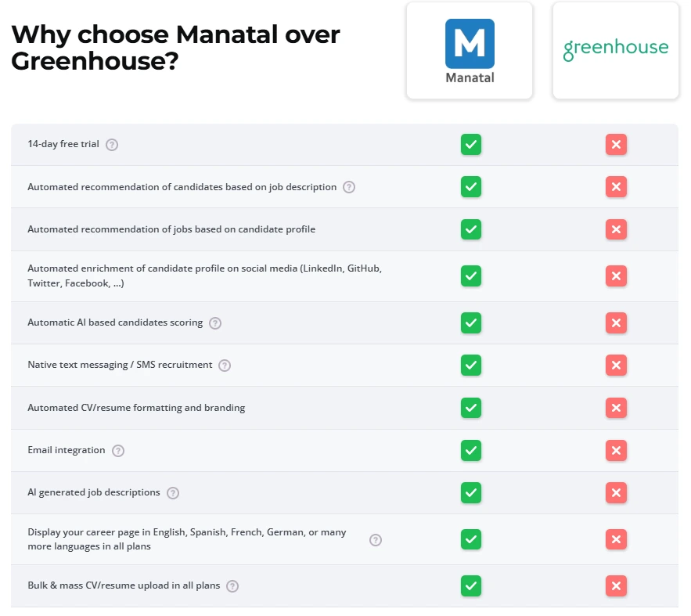Click the Automated recommendation of jobs row label
691x616 pixels.
[x=171, y=229]
